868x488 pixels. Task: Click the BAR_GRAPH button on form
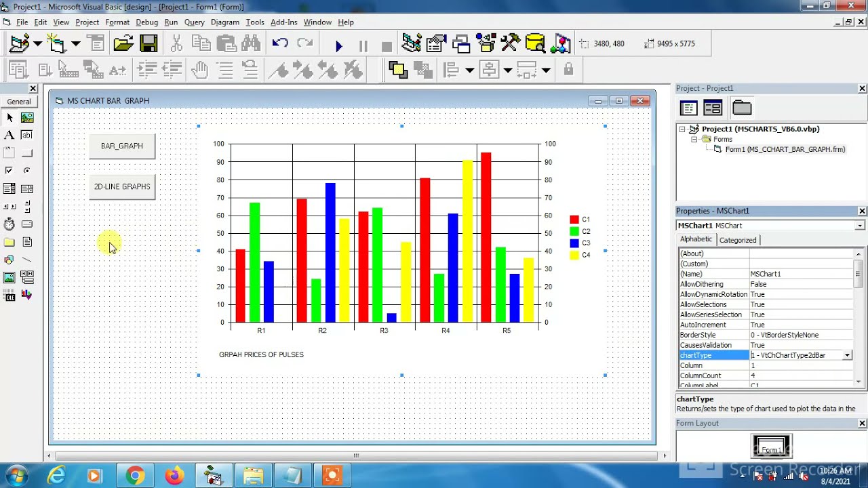pyautogui.click(x=122, y=146)
